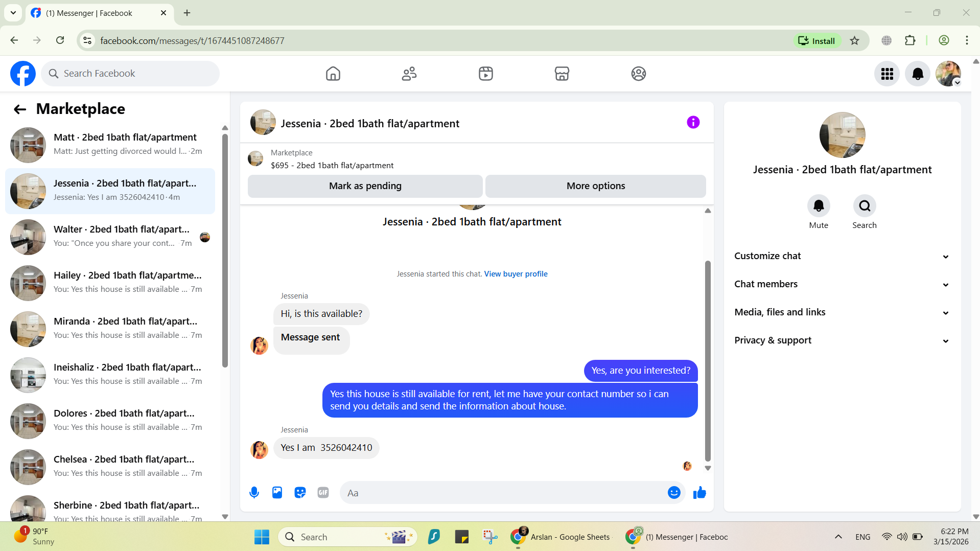Send a voice clip microphone icon

point(254,493)
